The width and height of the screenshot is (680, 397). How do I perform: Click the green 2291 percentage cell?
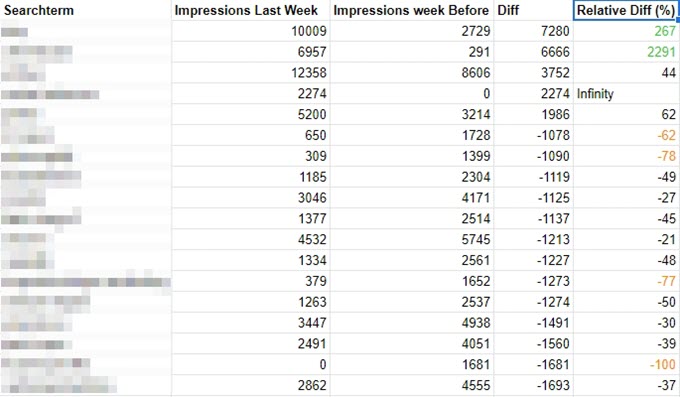pyautogui.click(x=626, y=52)
